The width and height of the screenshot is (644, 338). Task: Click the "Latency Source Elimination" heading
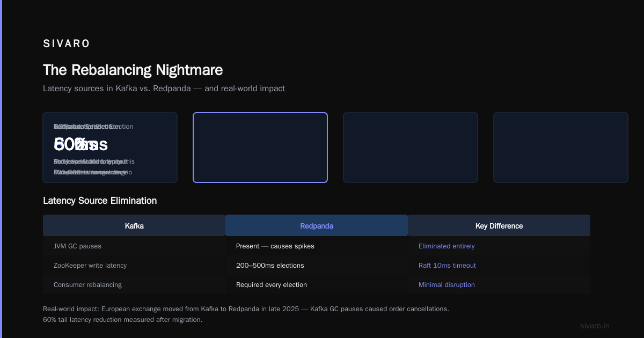100,201
